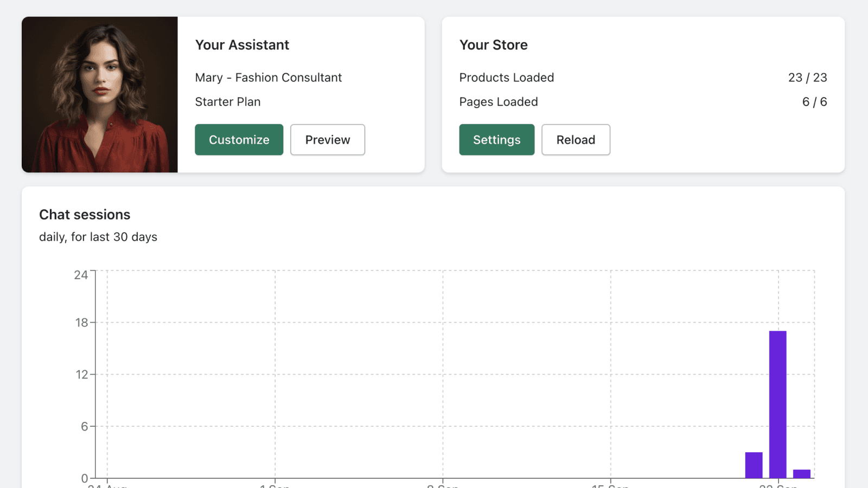Select the 'Mary - Fashion Consultant' text

tap(268, 78)
